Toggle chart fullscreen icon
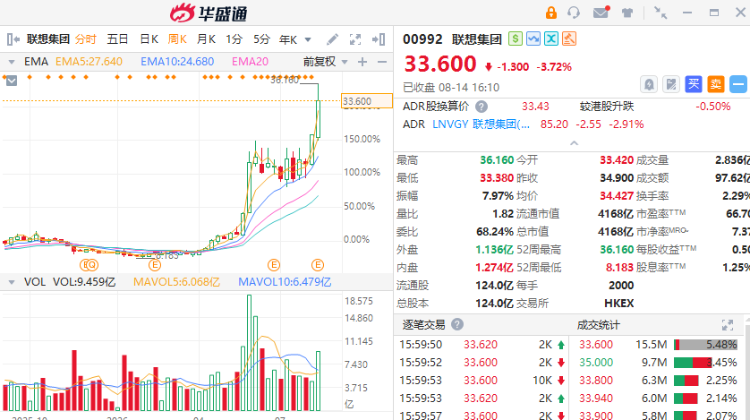 355,39
